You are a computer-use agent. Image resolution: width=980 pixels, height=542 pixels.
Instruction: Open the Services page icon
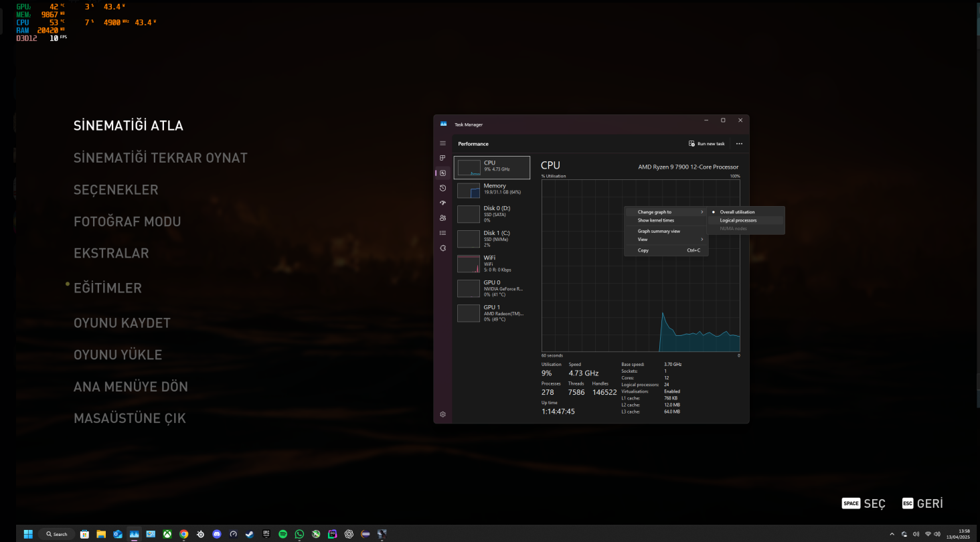point(442,248)
